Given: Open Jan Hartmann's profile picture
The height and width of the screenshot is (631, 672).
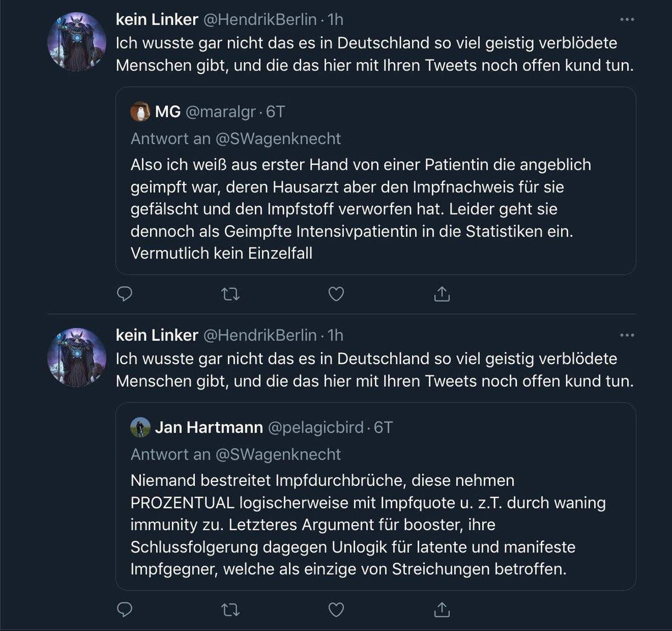Looking at the screenshot, I should tap(140, 427).
